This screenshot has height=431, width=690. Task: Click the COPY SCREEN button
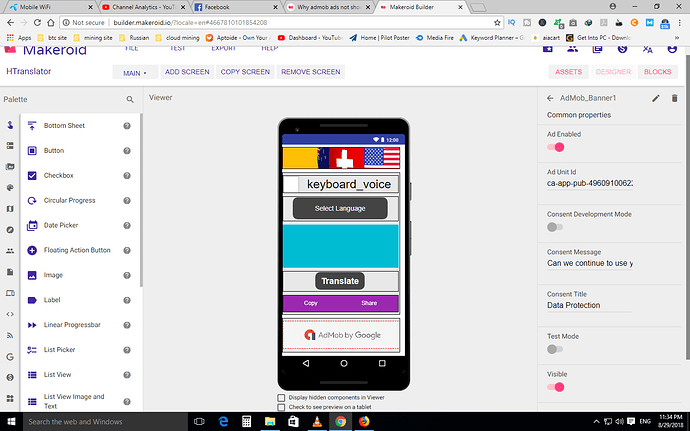coord(245,72)
